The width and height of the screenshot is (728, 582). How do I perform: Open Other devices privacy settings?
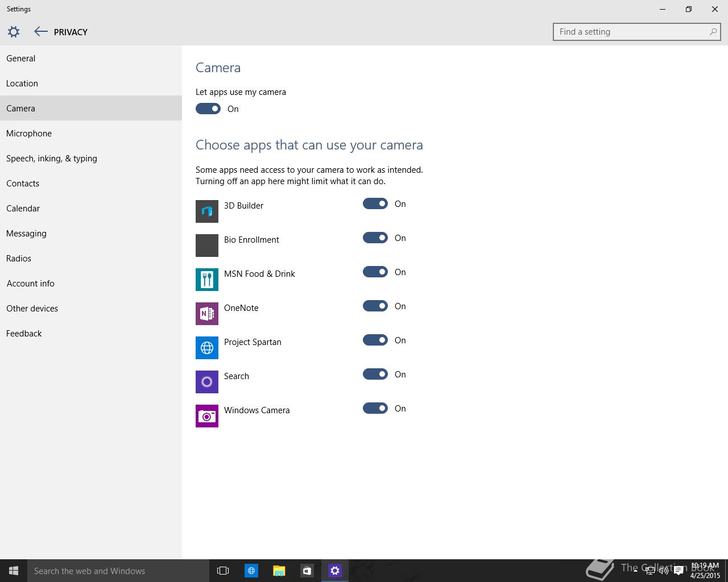[91, 308]
